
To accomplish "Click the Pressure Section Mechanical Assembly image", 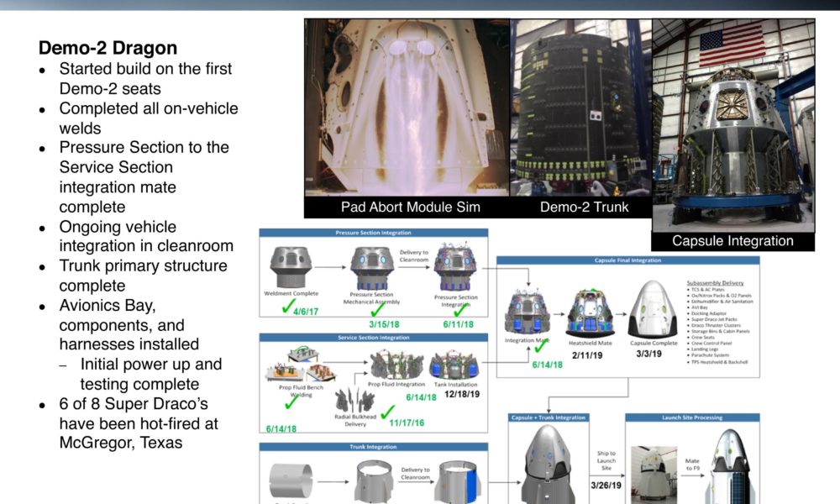I will point(372,268).
